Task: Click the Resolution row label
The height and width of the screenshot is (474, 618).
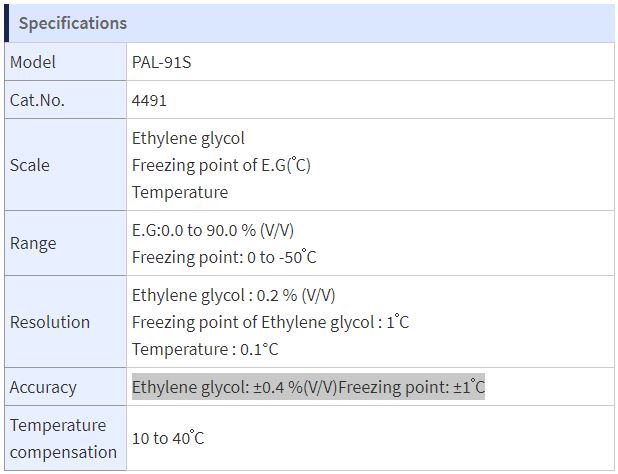Action: [x=65, y=322]
